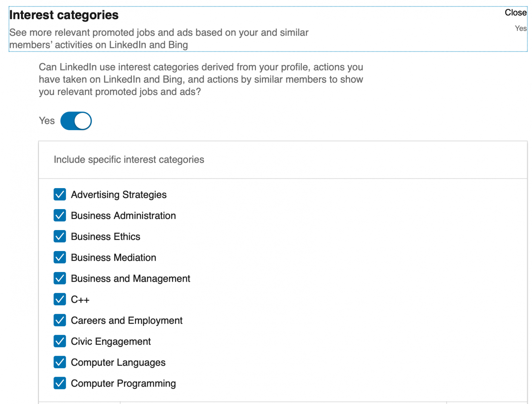Uncheck the Business Ethics checkbox
The height and width of the screenshot is (404, 532).
60,236
